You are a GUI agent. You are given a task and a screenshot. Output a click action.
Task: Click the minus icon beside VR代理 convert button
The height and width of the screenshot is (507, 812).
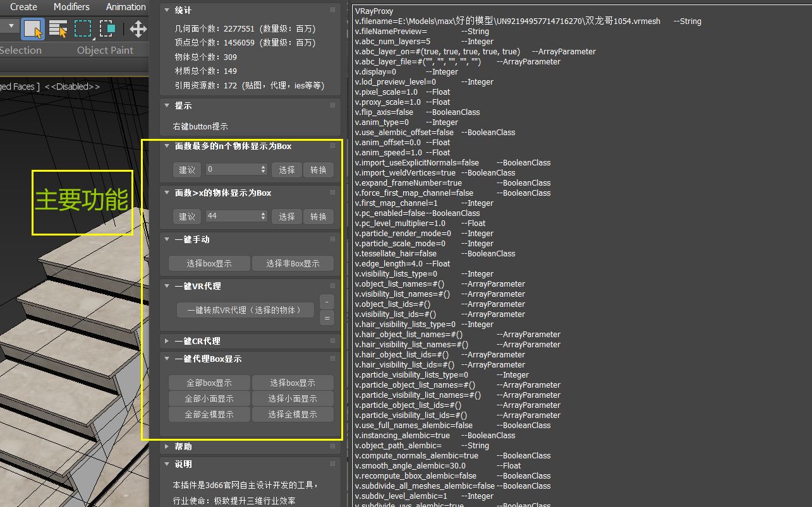coord(327,302)
